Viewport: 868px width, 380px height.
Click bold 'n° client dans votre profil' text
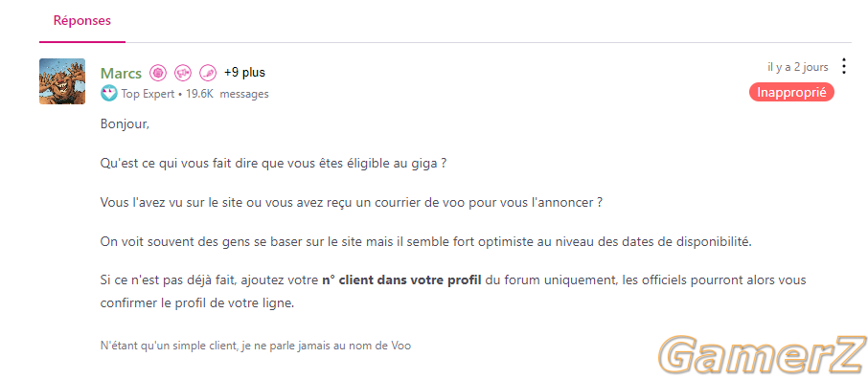point(401,279)
